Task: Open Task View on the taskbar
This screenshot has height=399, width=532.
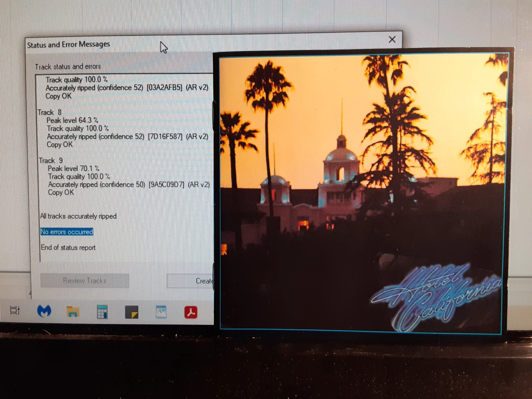Action: pyautogui.click(x=15, y=310)
